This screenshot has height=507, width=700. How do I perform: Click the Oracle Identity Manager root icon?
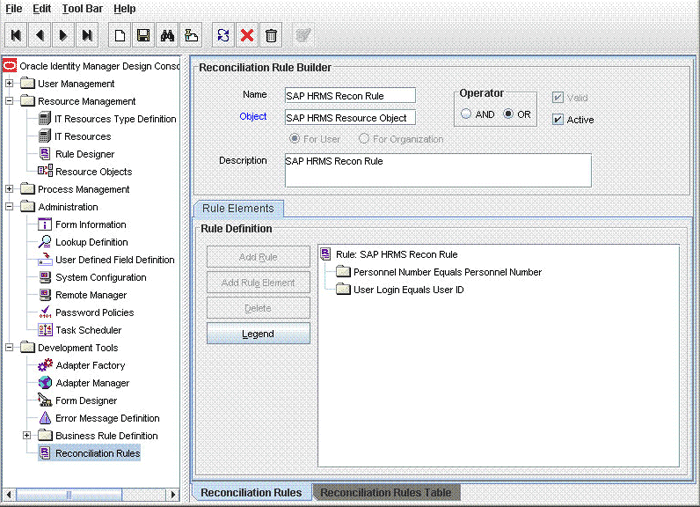pyautogui.click(x=9, y=66)
